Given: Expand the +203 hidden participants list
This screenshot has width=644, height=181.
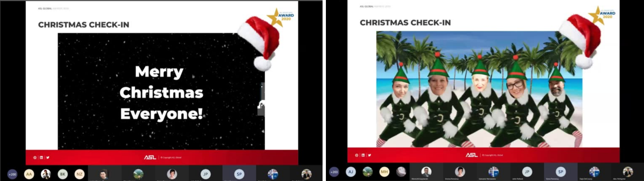Looking at the screenshot, I should 334,172.
